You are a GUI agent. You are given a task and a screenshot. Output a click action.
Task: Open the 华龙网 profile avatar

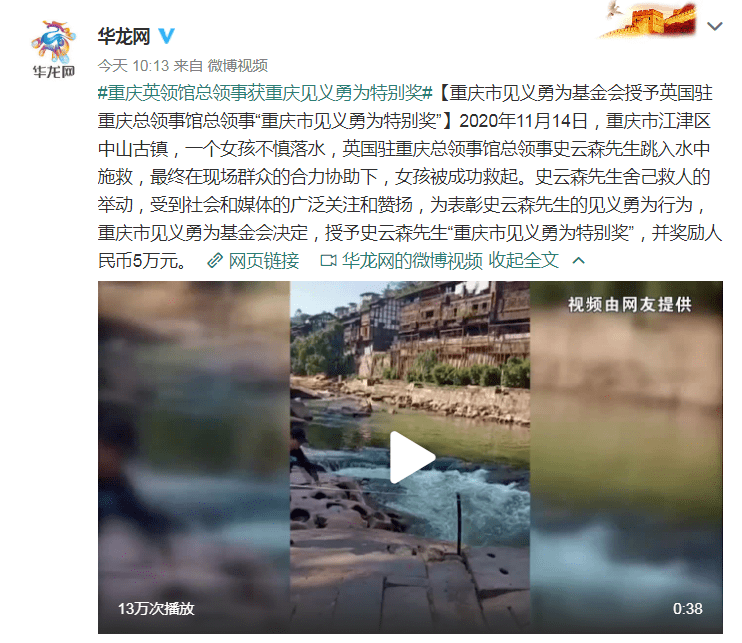click(53, 49)
